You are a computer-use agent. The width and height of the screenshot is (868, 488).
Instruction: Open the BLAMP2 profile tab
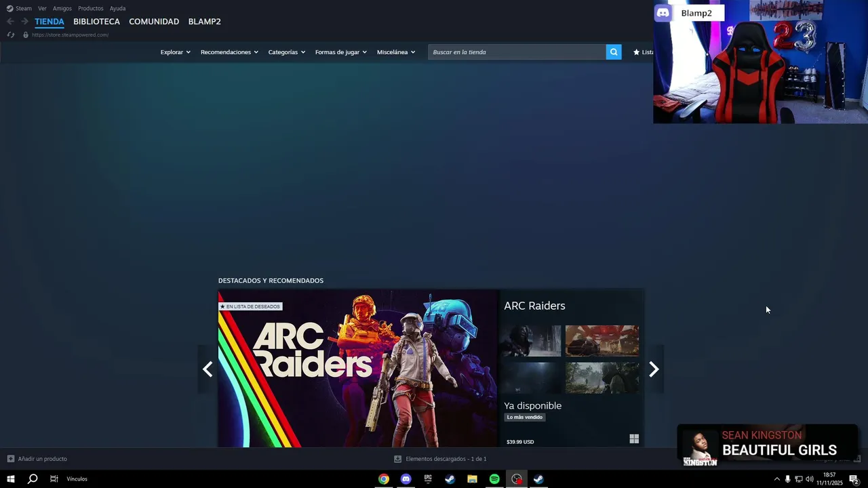[x=204, y=22]
